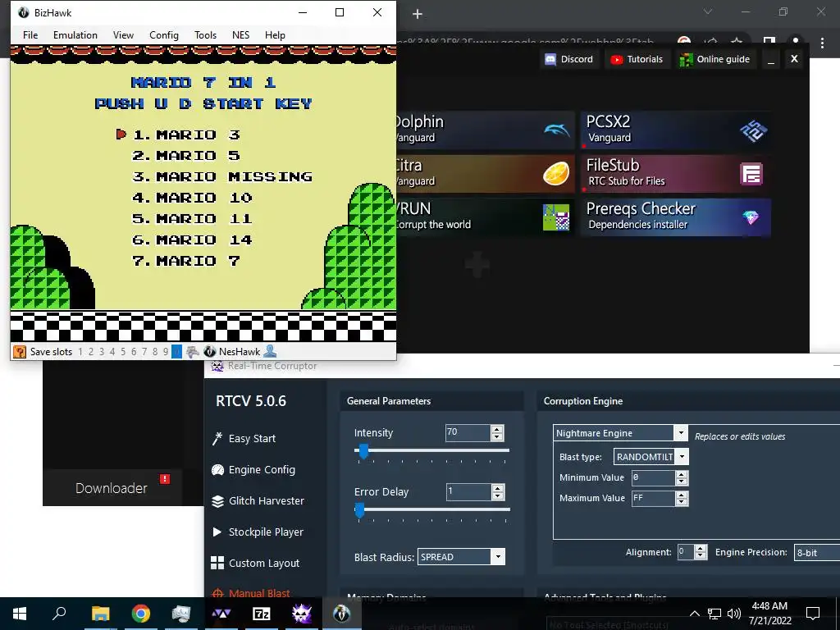Click the Error Delay value field

(x=468, y=492)
